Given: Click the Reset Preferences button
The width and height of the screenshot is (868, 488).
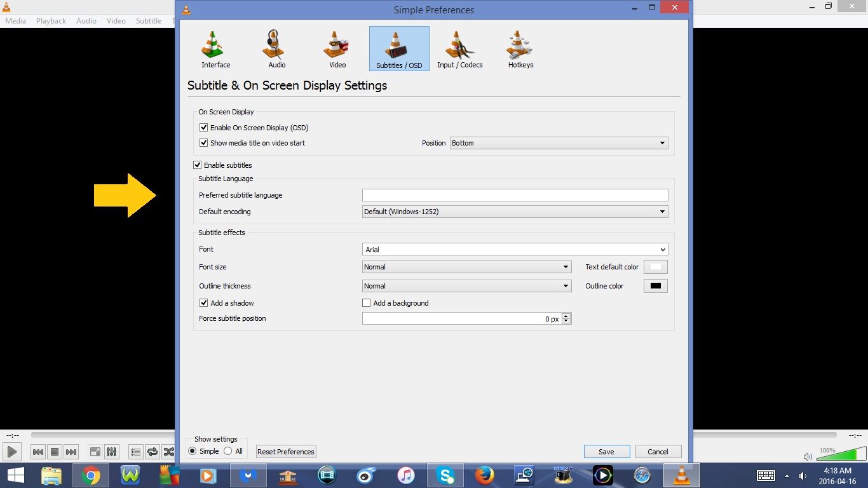Looking at the screenshot, I should click(x=285, y=451).
